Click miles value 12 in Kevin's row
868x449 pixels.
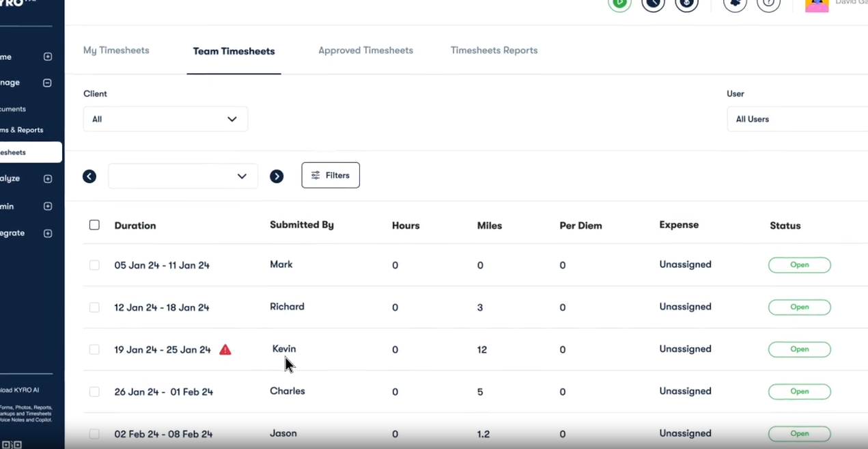(482, 350)
